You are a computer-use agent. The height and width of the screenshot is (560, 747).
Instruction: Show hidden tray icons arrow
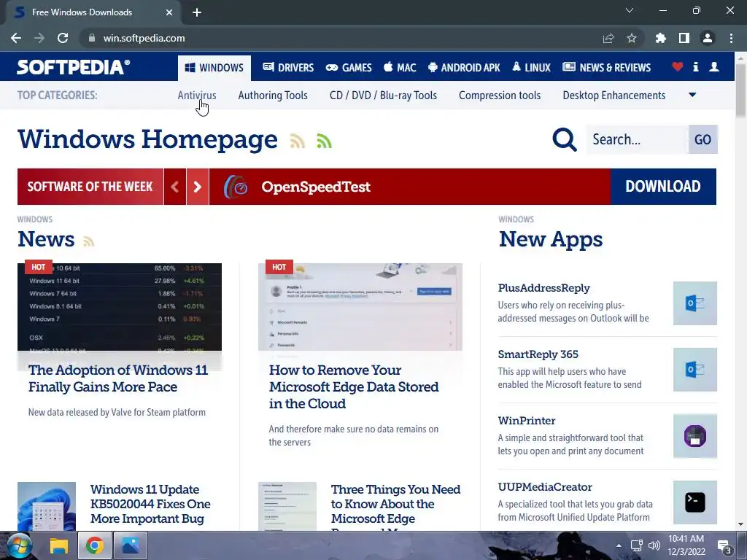pos(619,545)
